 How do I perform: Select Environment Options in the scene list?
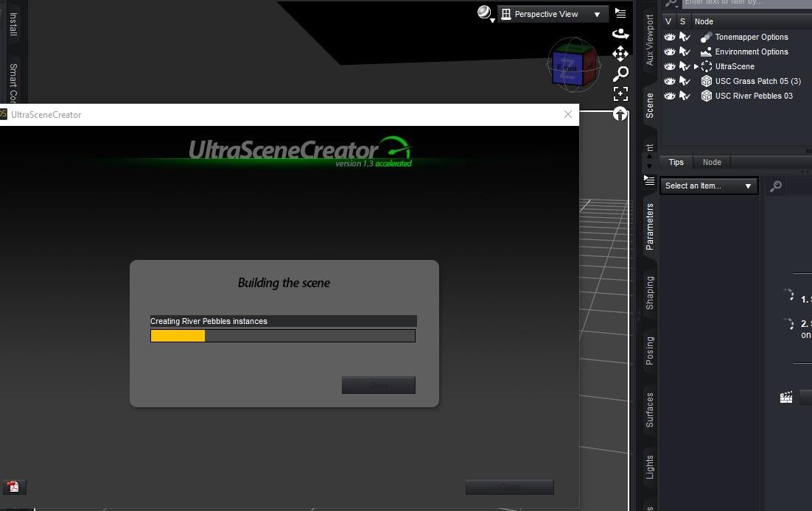point(752,52)
